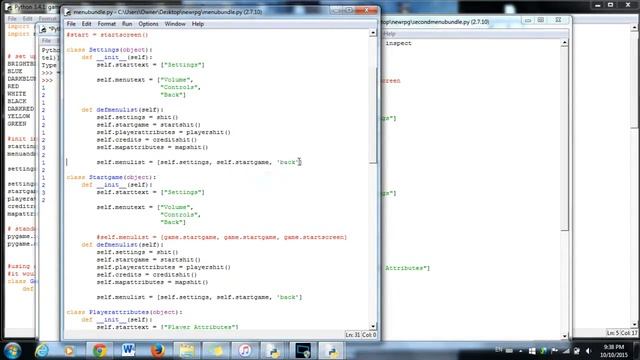Open File menu in menubundle.py window

coord(71,24)
